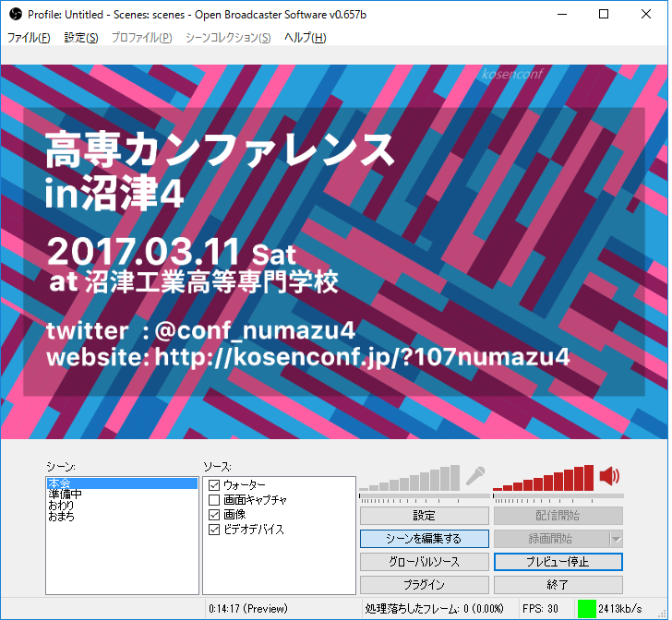Viewport: 672px width, 620px height.
Task: Select the 準備中 scene
Action: [122, 495]
